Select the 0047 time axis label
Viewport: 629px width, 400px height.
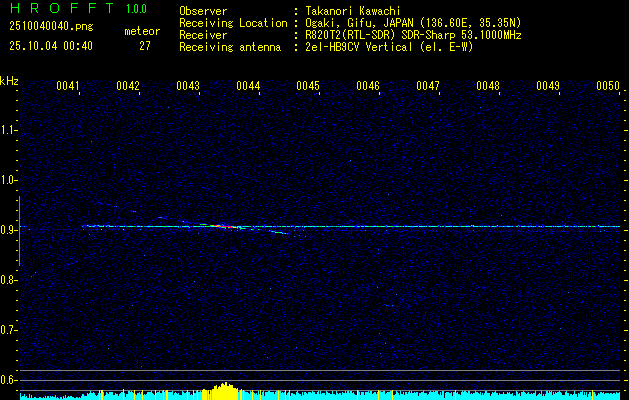pyautogui.click(x=428, y=86)
